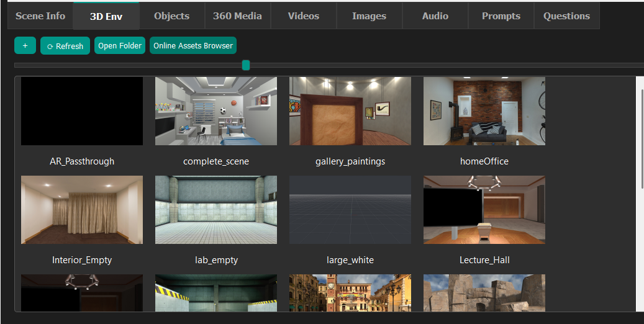The image size is (644, 324).
Task: Click the homeOffice label
Action: pos(484,161)
